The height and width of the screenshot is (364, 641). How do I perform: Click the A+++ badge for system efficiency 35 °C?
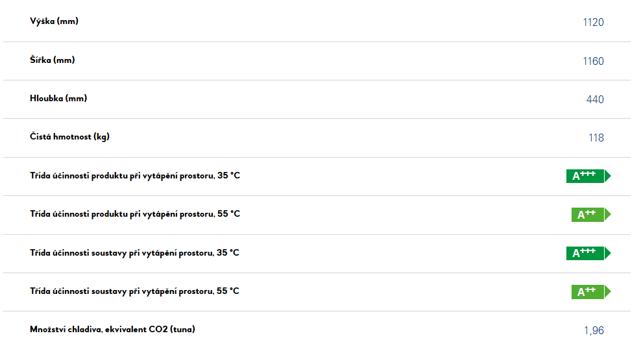click(588, 253)
